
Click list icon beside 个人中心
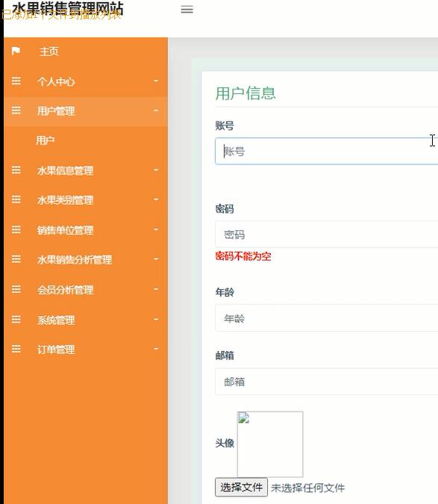coord(16,81)
